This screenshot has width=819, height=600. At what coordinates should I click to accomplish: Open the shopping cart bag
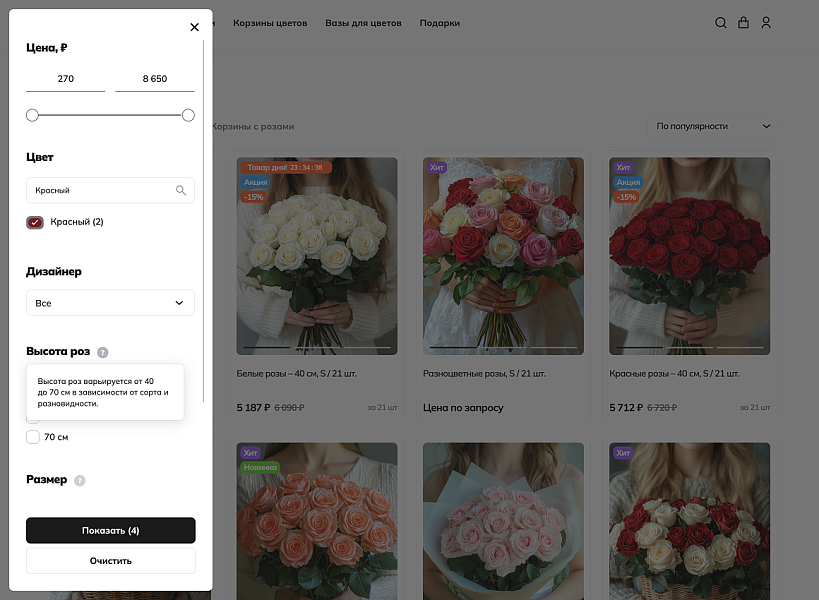(x=743, y=22)
